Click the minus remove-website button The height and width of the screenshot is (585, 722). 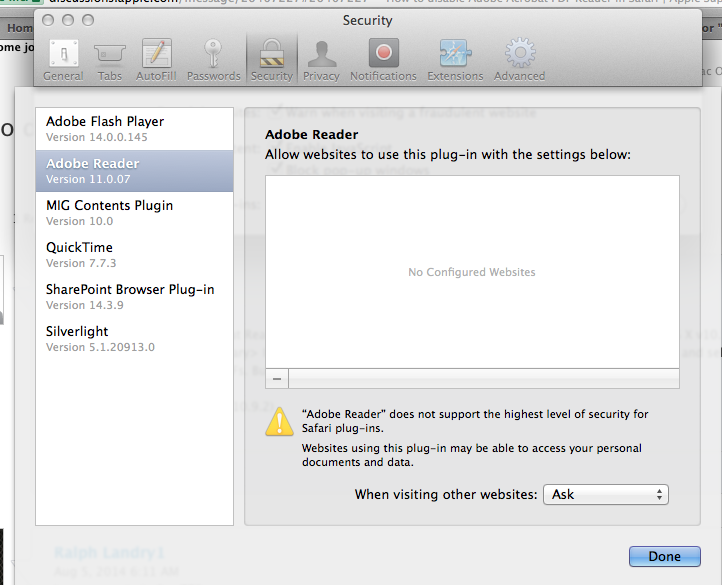[x=277, y=379]
